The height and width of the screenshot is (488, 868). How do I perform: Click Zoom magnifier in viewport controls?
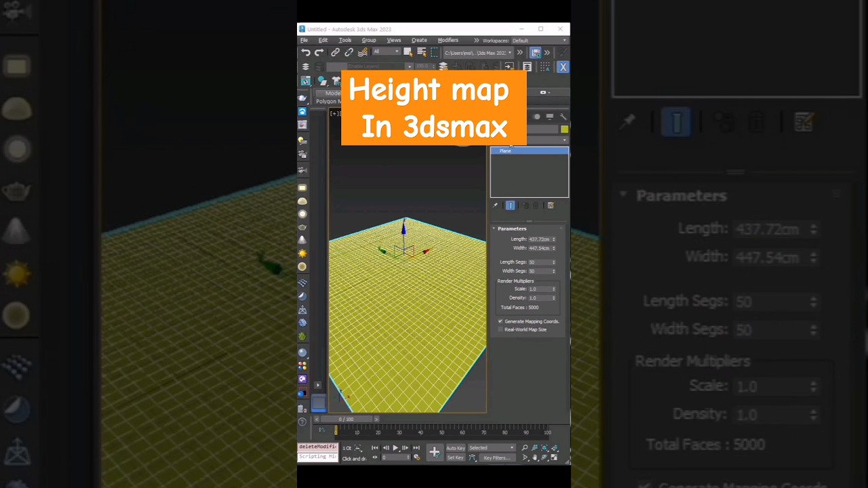[x=525, y=448]
